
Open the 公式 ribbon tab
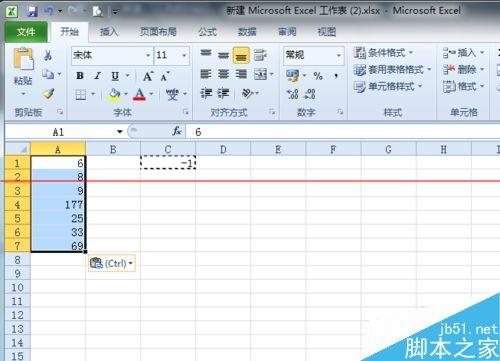pyautogui.click(x=207, y=32)
